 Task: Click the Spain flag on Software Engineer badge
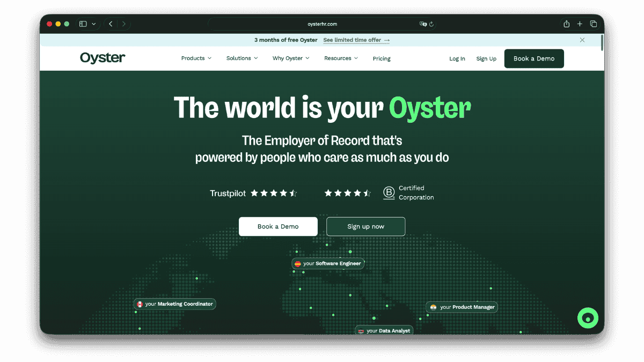pos(298,263)
